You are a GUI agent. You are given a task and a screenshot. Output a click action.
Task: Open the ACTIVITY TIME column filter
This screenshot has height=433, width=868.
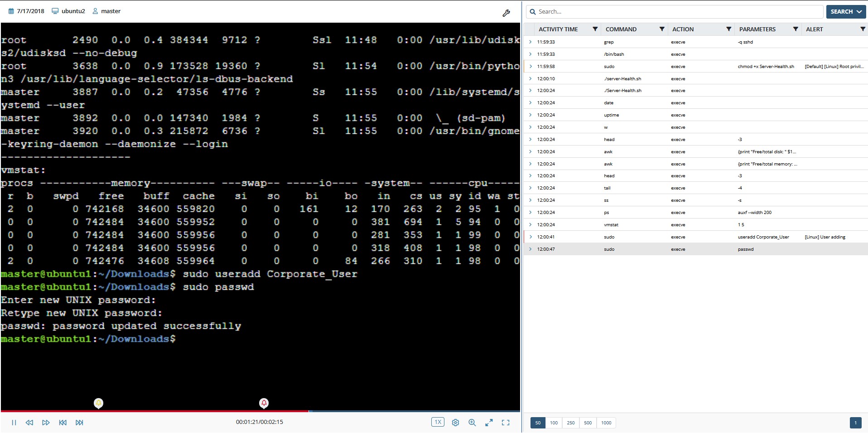pyautogui.click(x=595, y=29)
